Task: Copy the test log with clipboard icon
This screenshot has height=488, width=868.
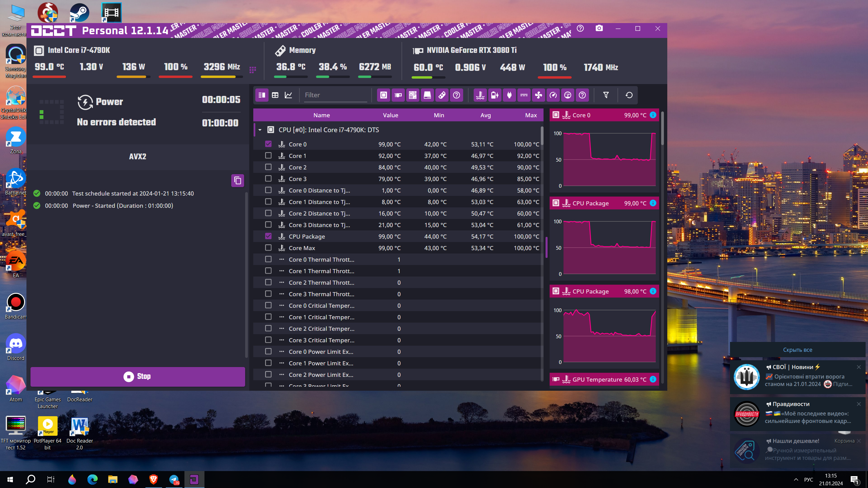Action: 238,181
